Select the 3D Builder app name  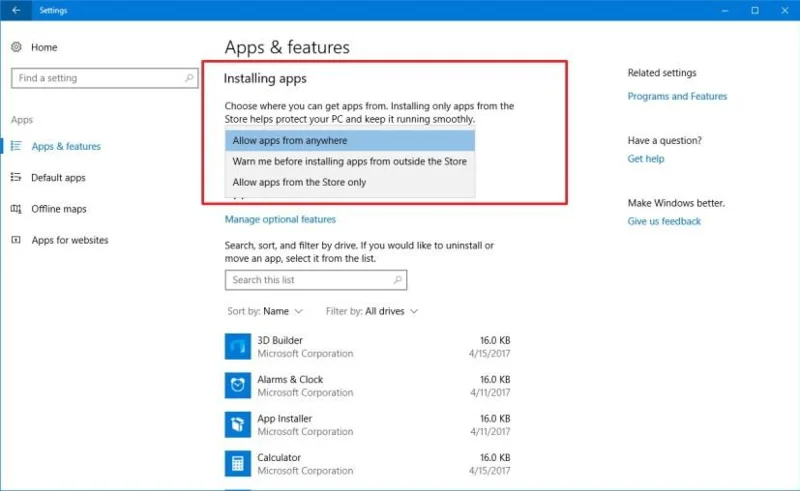[280, 340]
